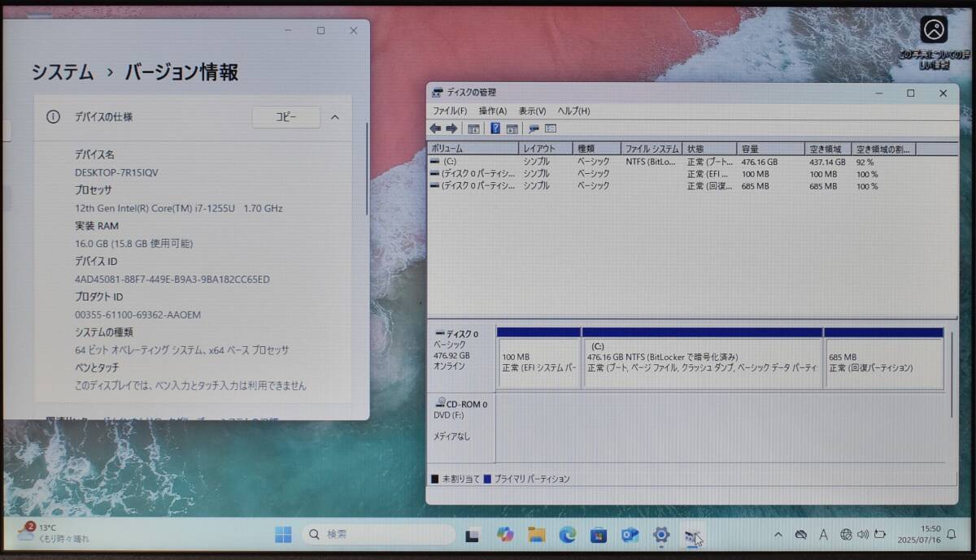Open the 操作(A) menu
The image size is (976, 560).
click(493, 111)
